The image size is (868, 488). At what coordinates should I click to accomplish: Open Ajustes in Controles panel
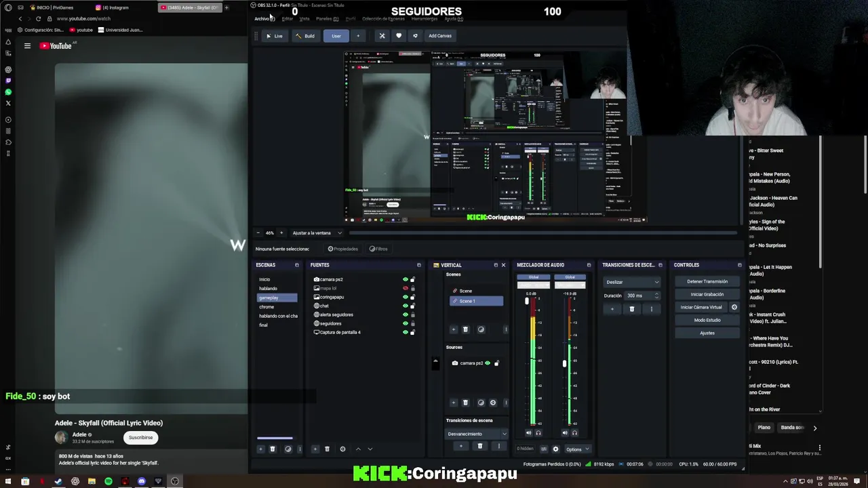click(707, 333)
